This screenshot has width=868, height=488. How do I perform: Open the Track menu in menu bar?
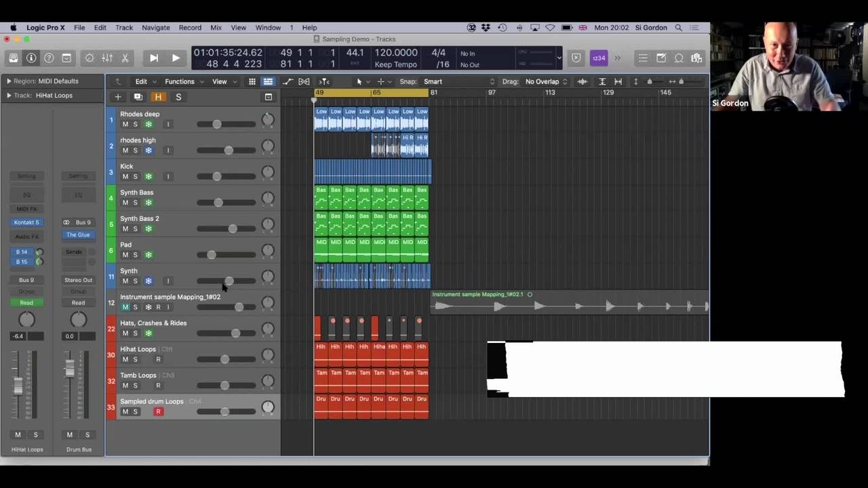click(x=124, y=28)
